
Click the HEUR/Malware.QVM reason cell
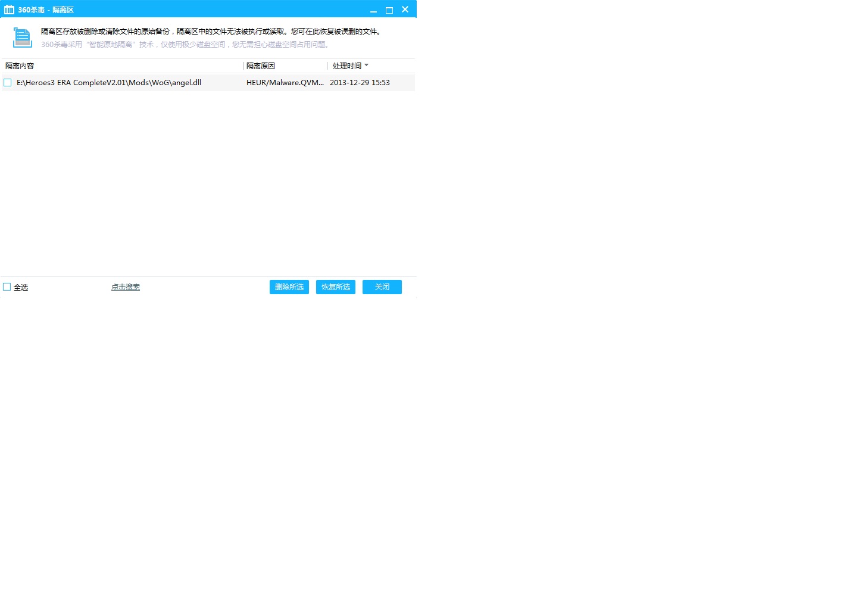pyautogui.click(x=285, y=83)
